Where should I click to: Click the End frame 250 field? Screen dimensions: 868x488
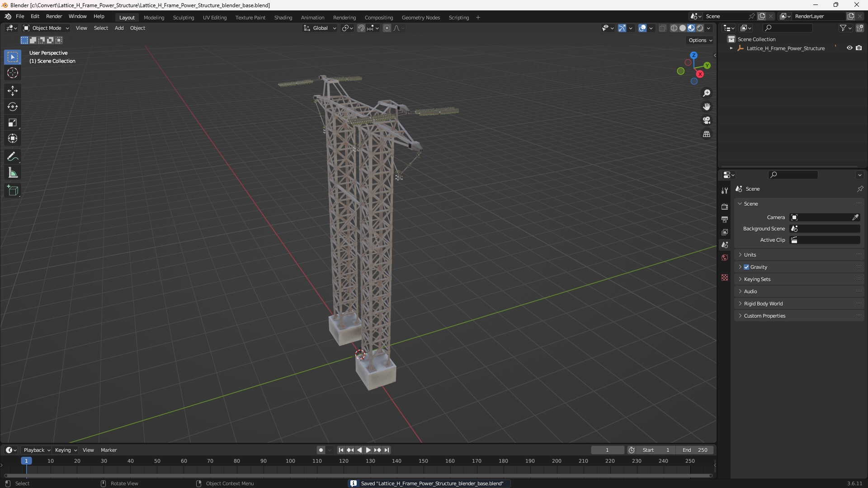(x=695, y=450)
